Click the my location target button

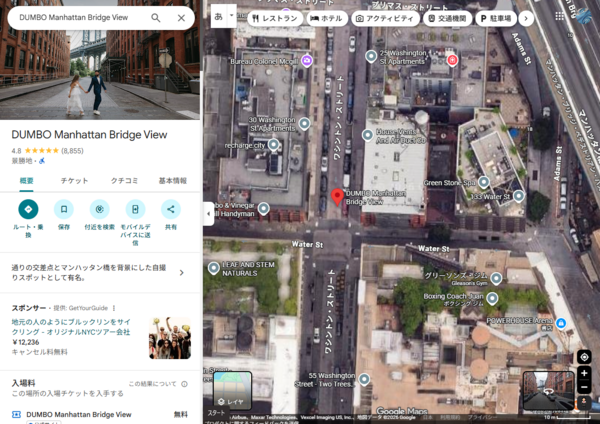pos(584,357)
